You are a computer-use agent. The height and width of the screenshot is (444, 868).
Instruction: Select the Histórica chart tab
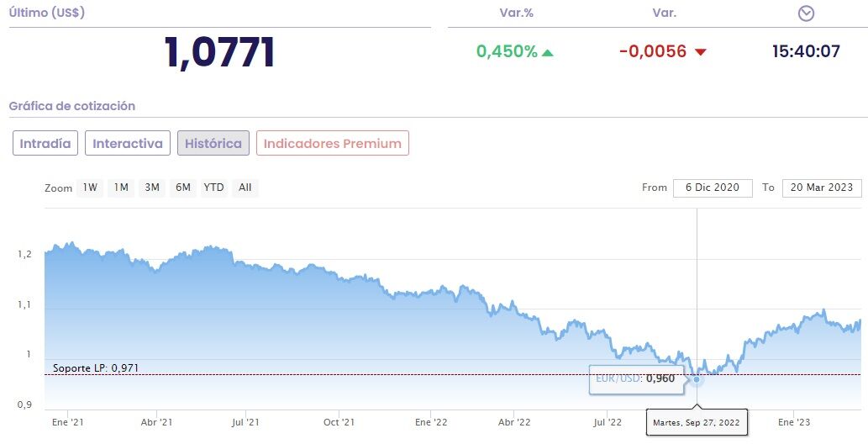point(213,143)
